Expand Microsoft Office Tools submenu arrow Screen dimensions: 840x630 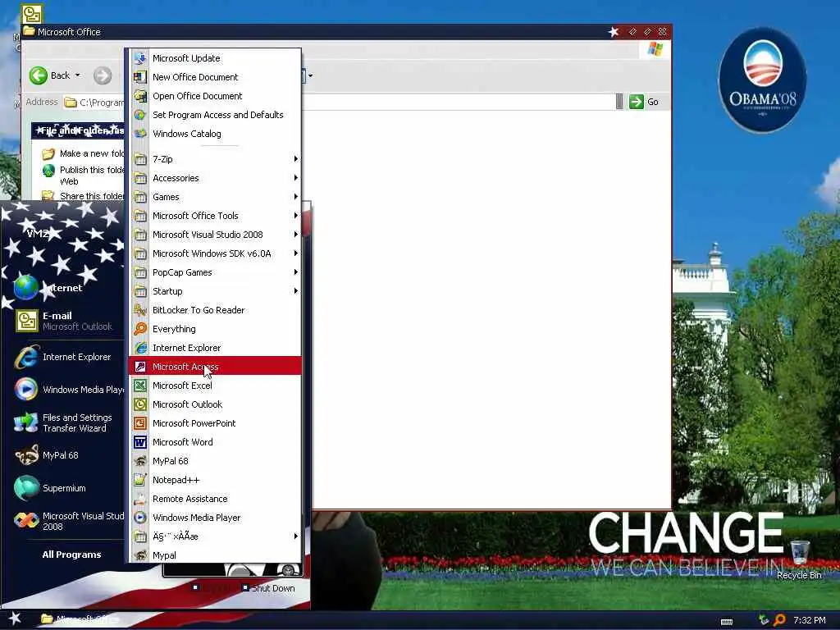[295, 216]
